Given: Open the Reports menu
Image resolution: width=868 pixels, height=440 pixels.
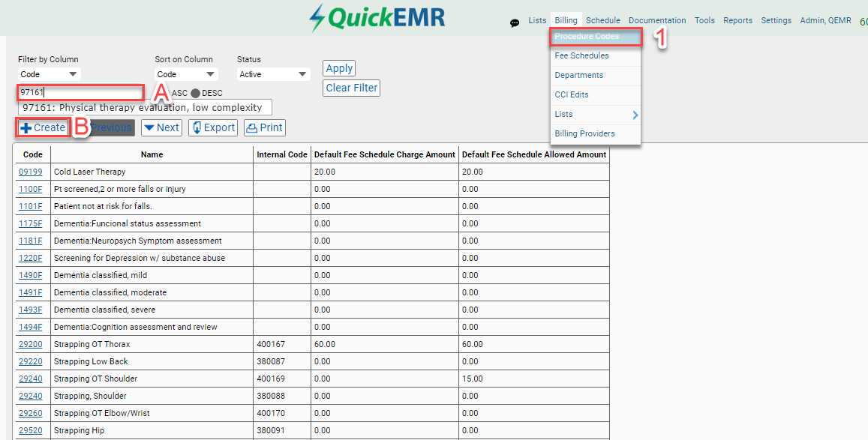Looking at the screenshot, I should [738, 20].
